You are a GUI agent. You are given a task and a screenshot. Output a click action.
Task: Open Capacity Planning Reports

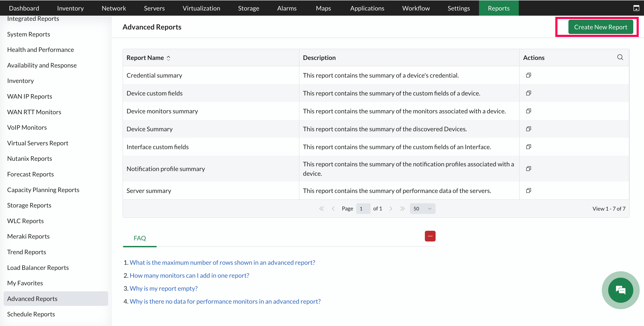click(x=43, y=190)
